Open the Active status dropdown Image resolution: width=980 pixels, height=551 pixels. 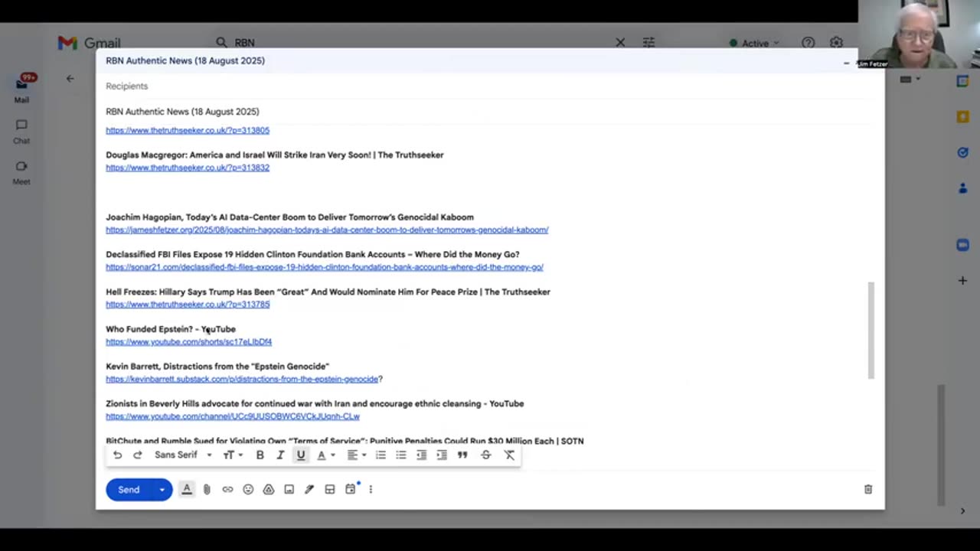pos(755,43)
